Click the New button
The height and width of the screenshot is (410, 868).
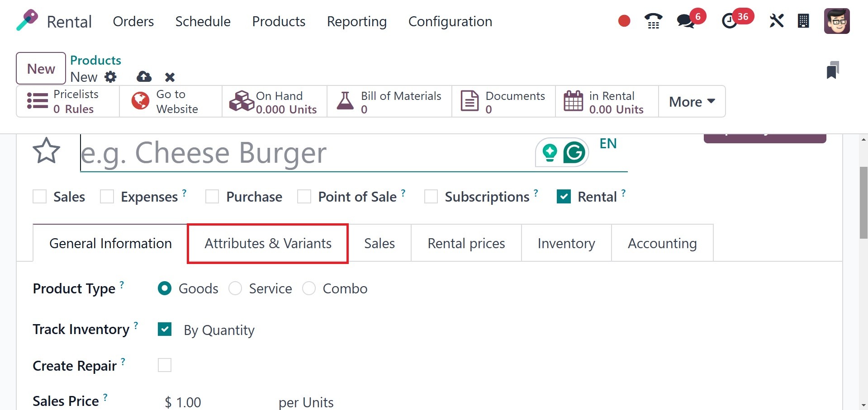click(41, 69)
